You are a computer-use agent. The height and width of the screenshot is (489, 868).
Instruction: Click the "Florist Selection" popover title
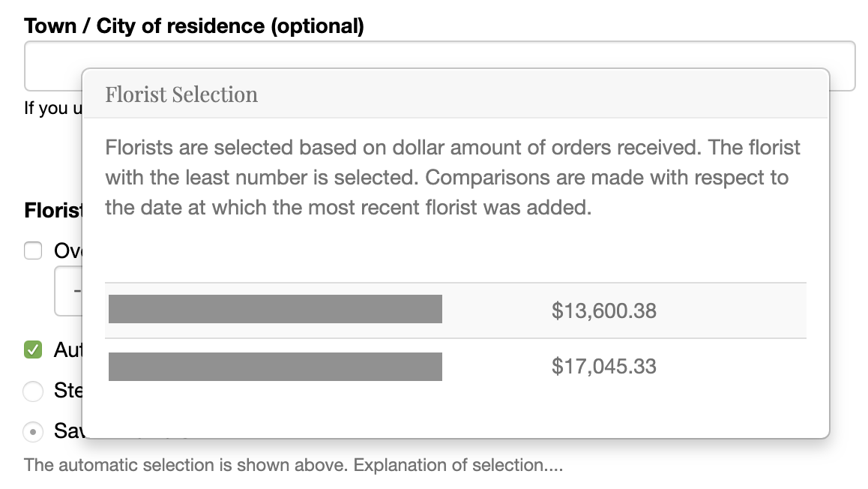click(181, 94)
